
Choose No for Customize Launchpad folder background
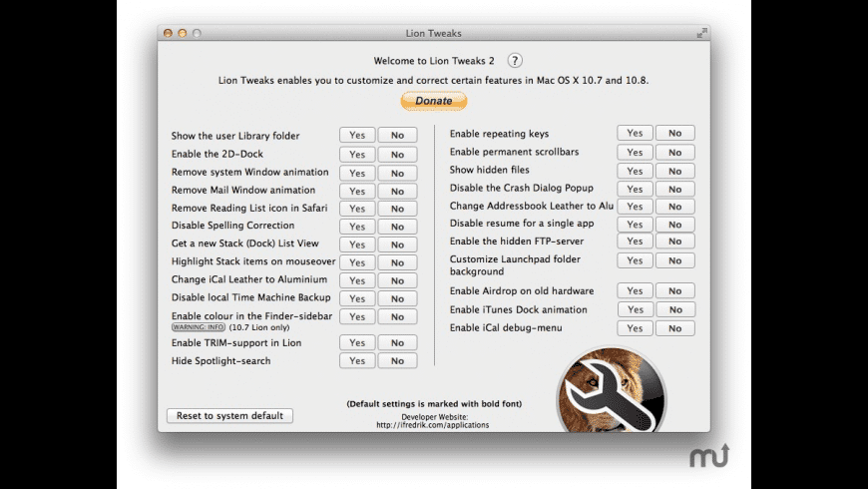[674, 260]
